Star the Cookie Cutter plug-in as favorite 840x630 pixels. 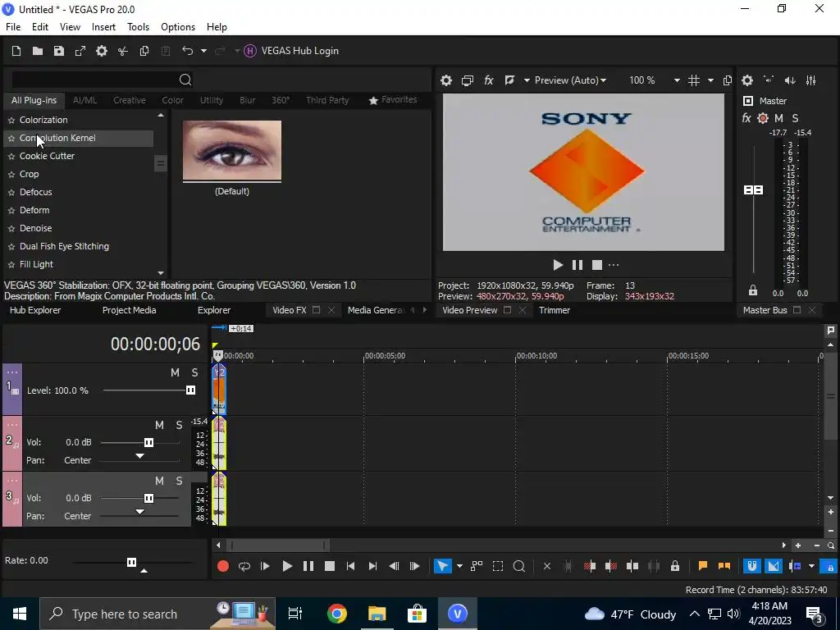pos(11,157)
